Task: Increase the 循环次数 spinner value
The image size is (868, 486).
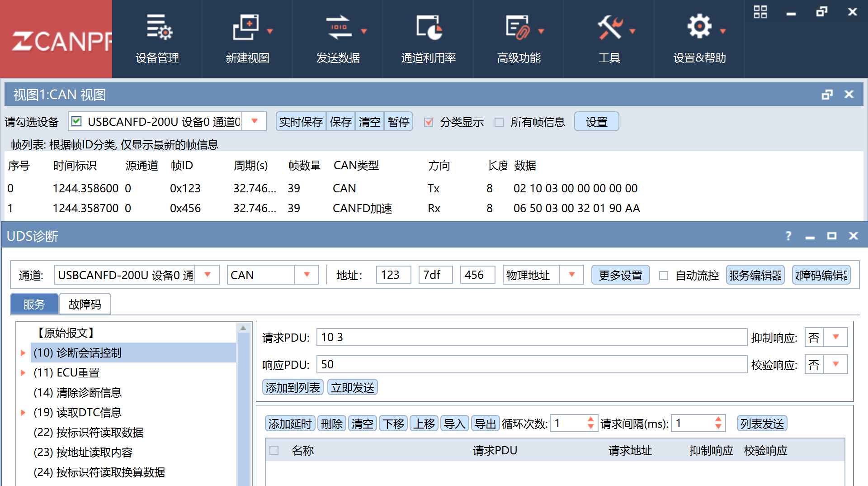Action: click(x=590, y=419)
